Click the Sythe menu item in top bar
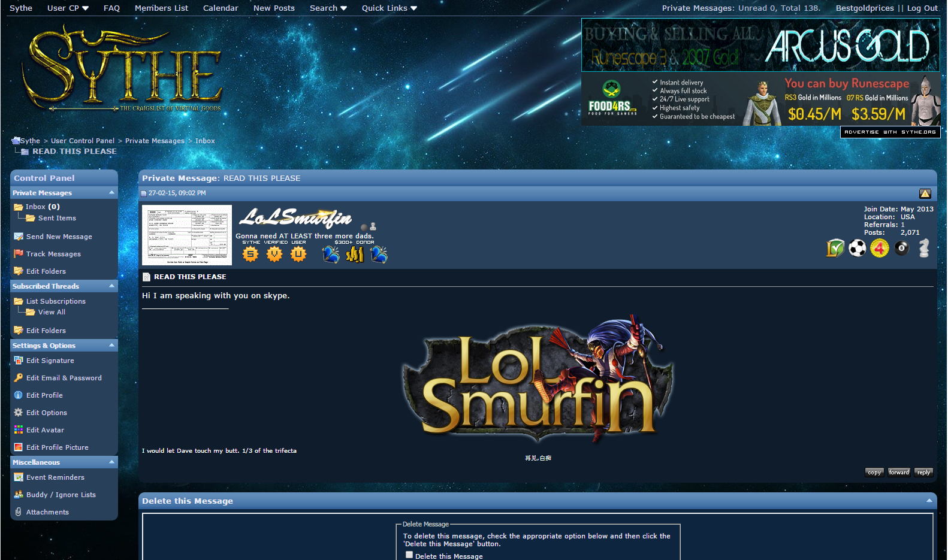The image size is (948, 560). [x=21, y=8]
